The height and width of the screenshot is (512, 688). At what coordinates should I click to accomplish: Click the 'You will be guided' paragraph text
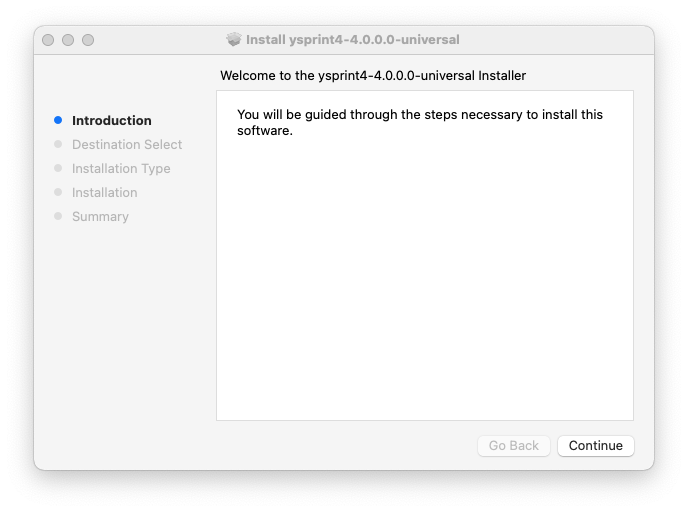[x=419, y=122]
